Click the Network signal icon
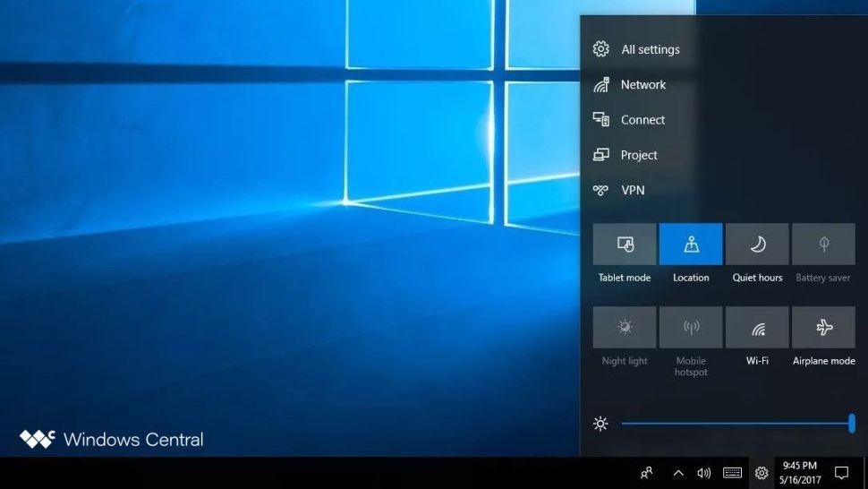Screen dimensions: 868x489 pyautogui.click(x=601, y=85)
